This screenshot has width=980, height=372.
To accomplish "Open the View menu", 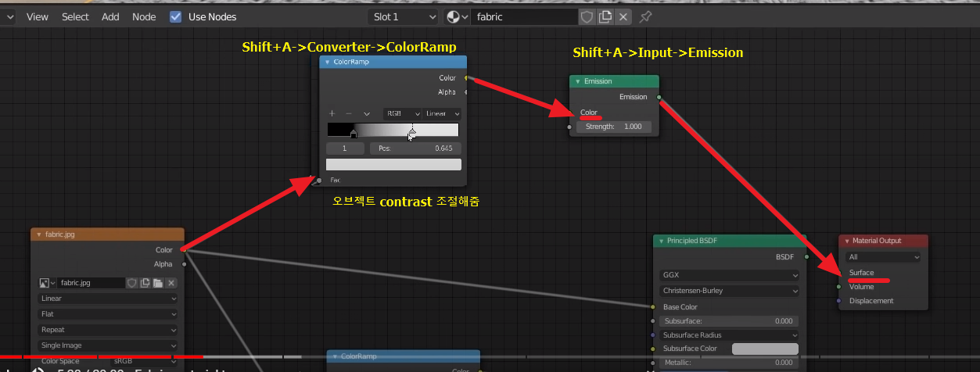I will point(38,16).
